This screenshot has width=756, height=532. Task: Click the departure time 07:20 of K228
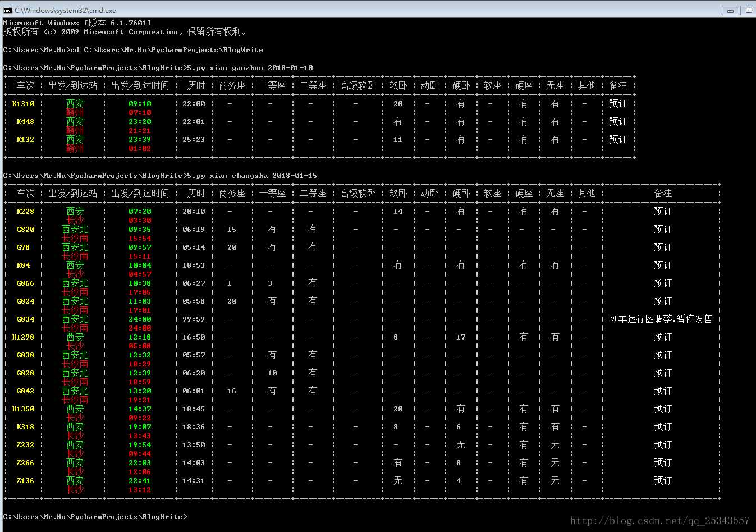pos(140,212)
